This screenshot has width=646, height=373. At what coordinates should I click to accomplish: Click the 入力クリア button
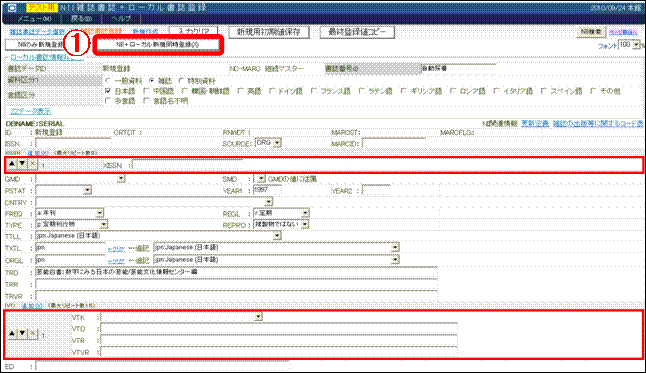(x=194, y=32)
